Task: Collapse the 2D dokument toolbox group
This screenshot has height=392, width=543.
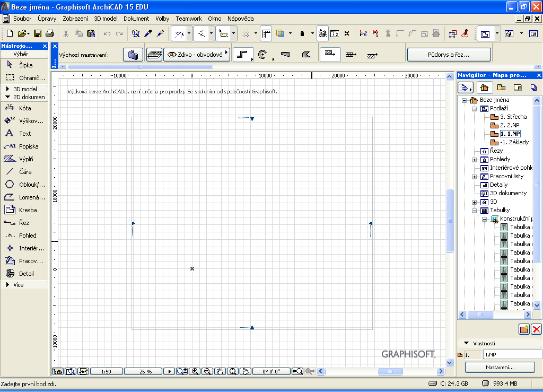Action: pos(7,97)
